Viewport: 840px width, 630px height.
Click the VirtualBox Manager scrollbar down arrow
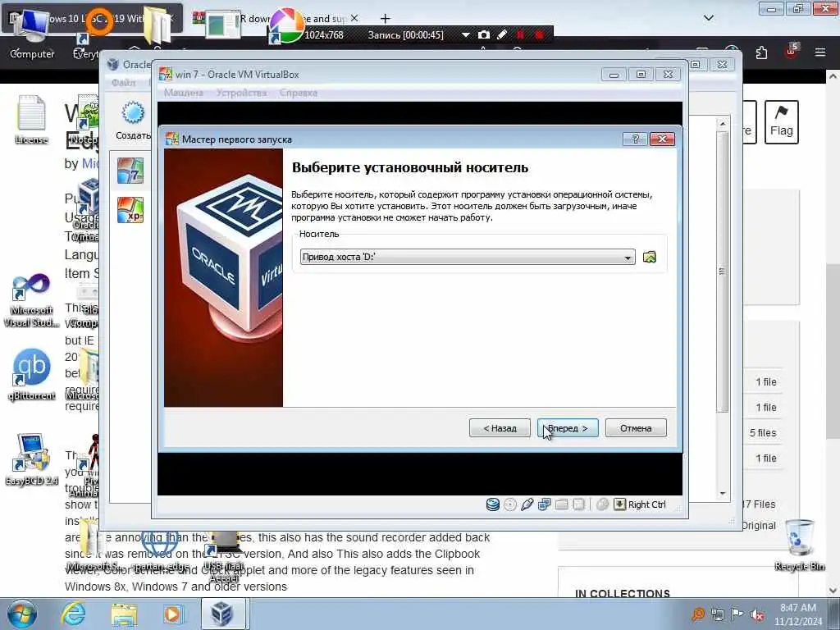click(x=722, y=493)
